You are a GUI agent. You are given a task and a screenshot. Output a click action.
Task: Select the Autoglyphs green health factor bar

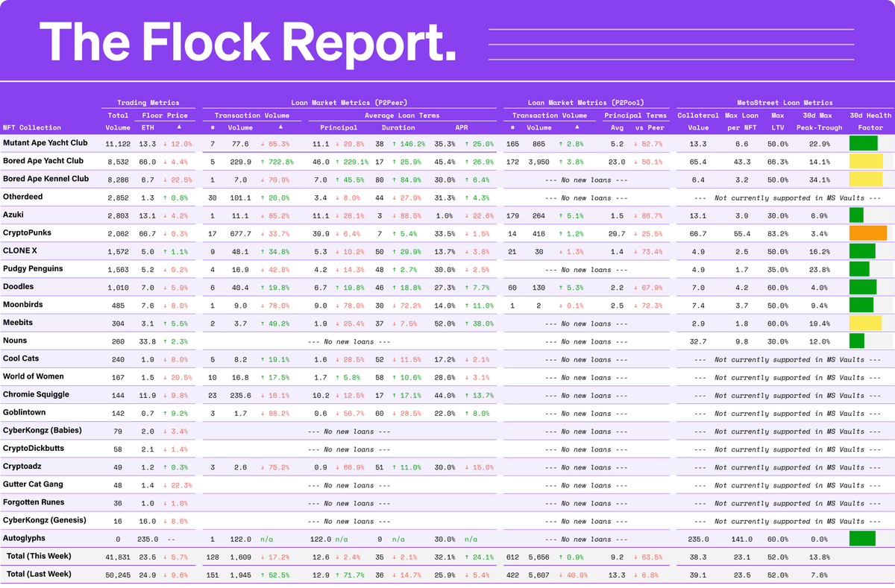[x=862, y=538]
